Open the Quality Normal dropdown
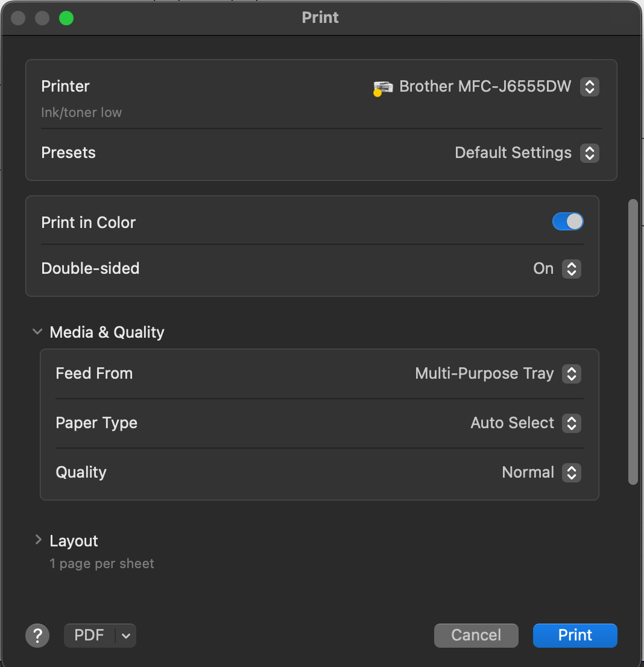Viewport: 644px width, 667px height. (x=571, y=473)
